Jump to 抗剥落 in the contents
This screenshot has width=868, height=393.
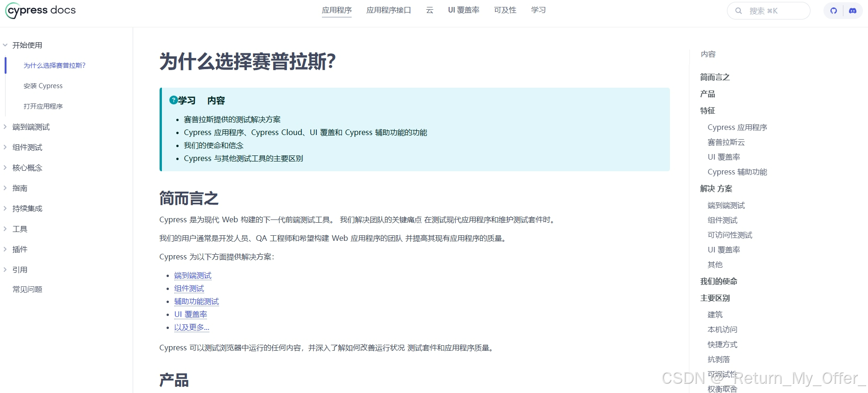[719, 359]
